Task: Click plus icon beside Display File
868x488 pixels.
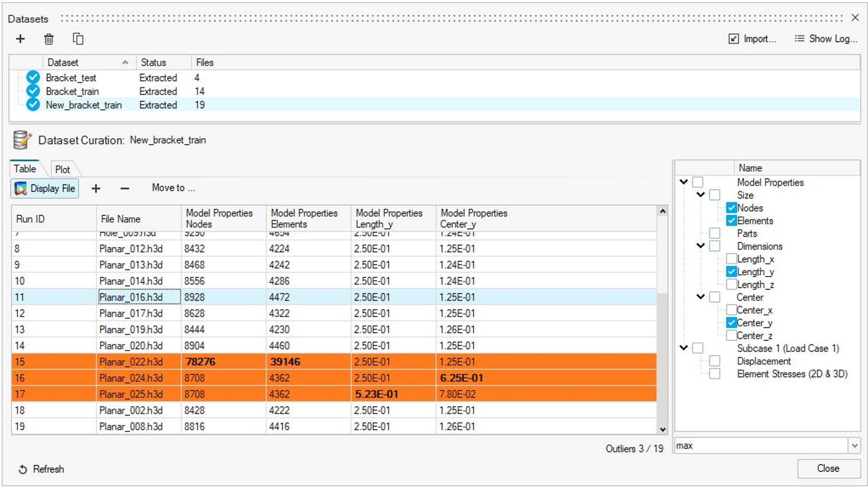Action: 96,188
